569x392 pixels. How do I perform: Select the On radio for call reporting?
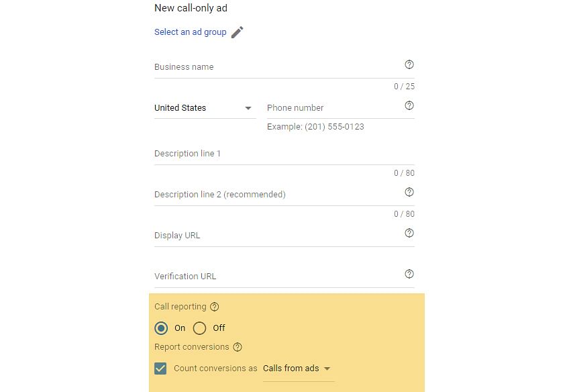tap(161, 328)
